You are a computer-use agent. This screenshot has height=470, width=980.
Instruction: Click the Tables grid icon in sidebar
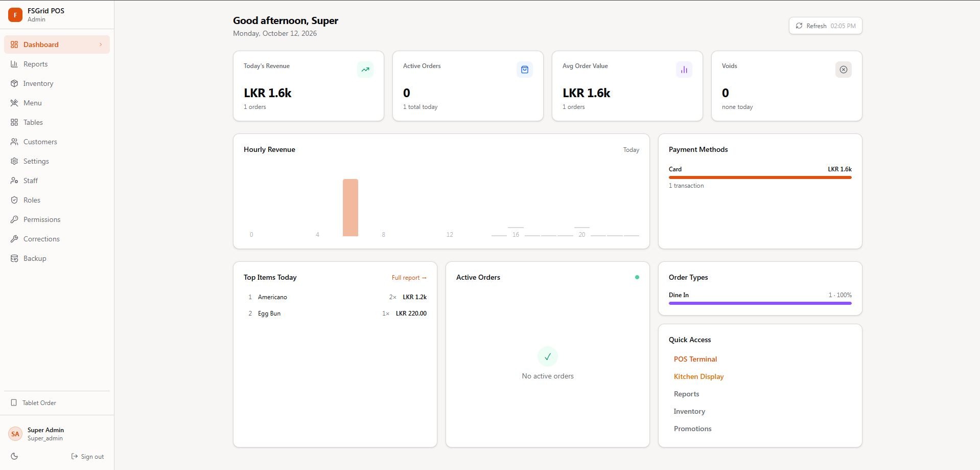point(14,122)
